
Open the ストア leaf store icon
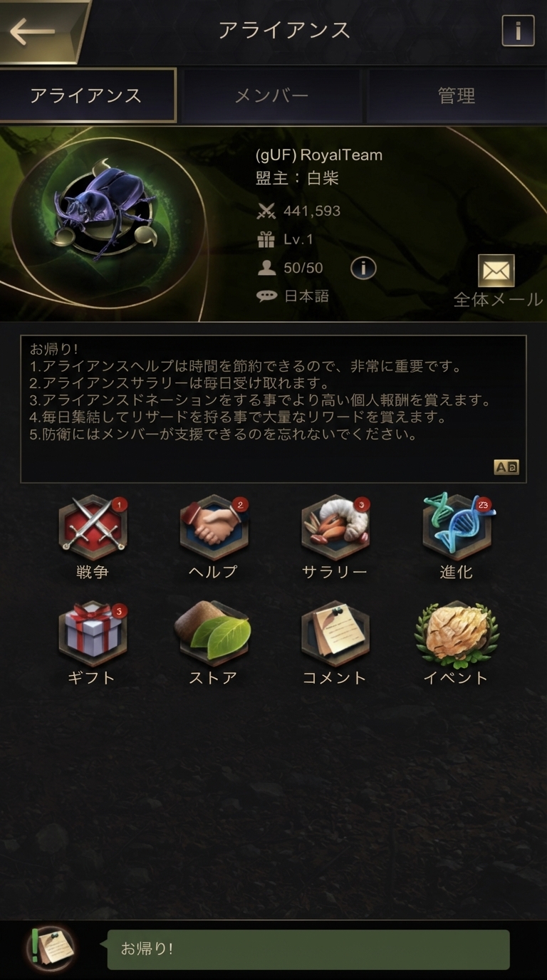coord(213,634)
